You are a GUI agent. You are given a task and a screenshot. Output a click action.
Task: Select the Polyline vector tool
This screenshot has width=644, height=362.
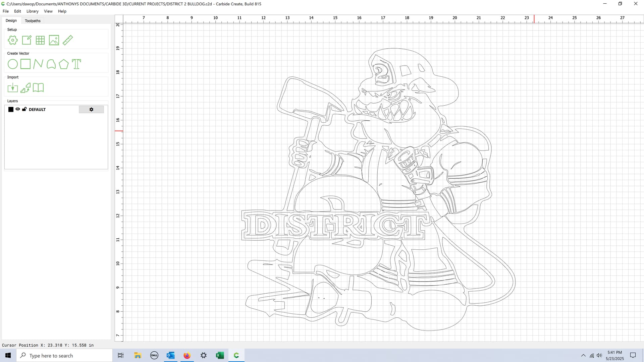(x=38, y=64)
